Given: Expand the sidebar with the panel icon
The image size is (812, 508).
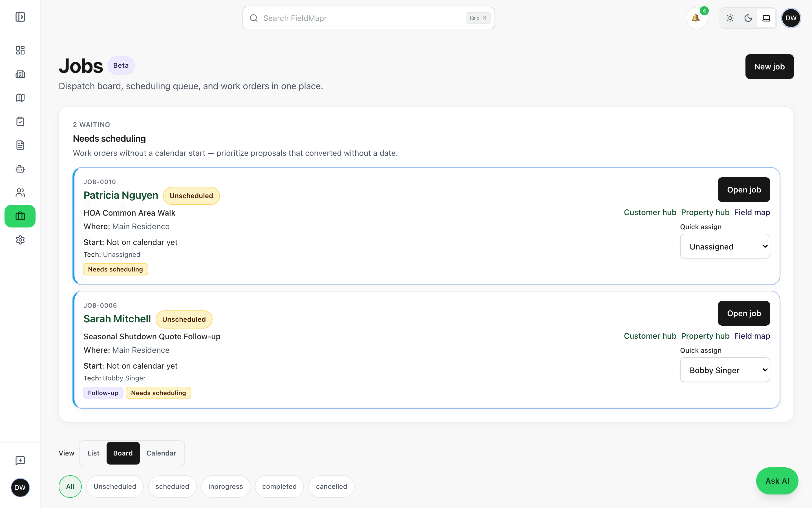Looking at the screenshot, I should (x=20, y=17).
